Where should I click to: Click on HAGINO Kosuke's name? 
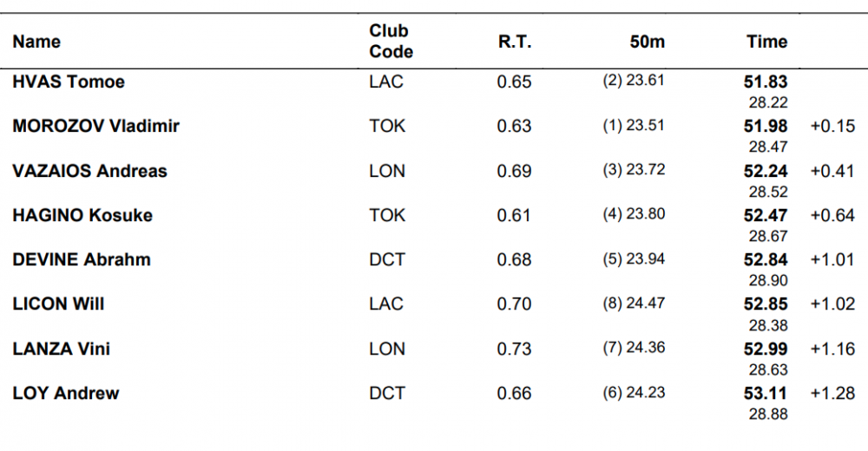tap(82, 215)
